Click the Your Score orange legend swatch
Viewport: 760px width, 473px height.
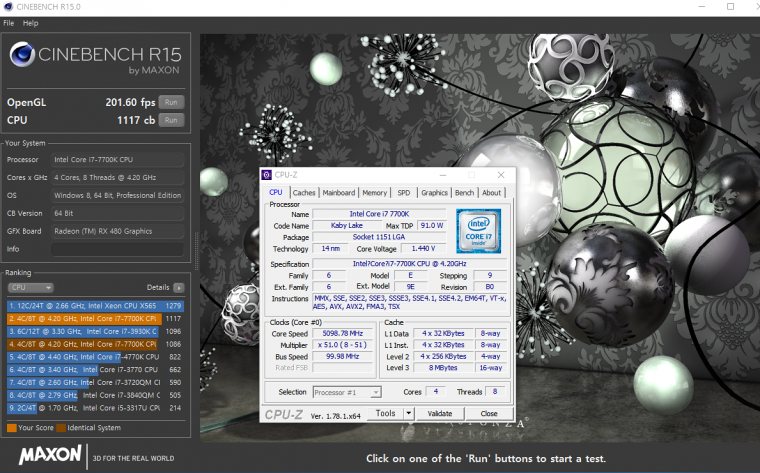click(12, 428)
